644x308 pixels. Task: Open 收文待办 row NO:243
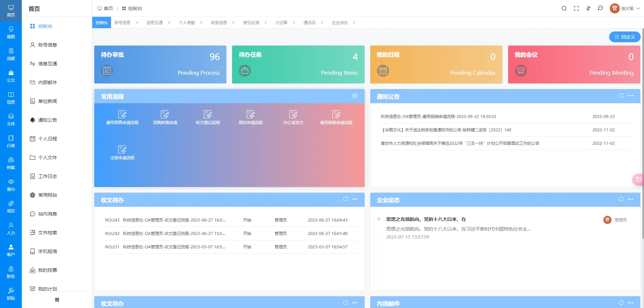pyautogui.click(x=229, y=220)
